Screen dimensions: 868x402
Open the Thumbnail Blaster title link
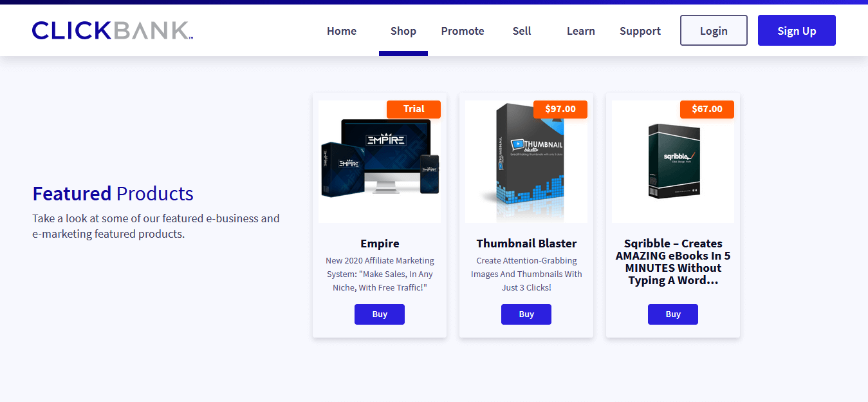click(526, 244)
